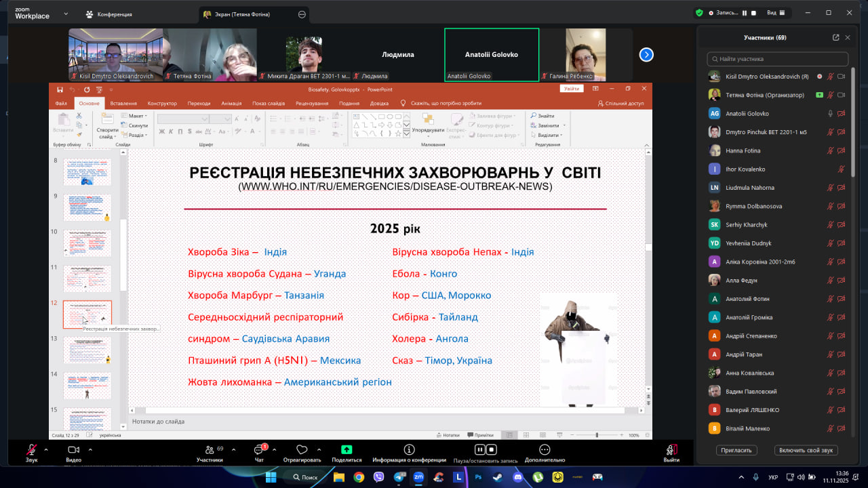The height and width of the screenshot is (488, 868).
Task: Expand audio options arrow beside Звук
Action: pos(46,449)
